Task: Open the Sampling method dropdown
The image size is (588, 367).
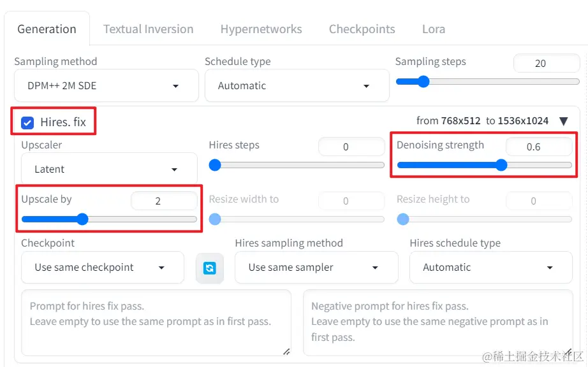Action: click(107, 86)
